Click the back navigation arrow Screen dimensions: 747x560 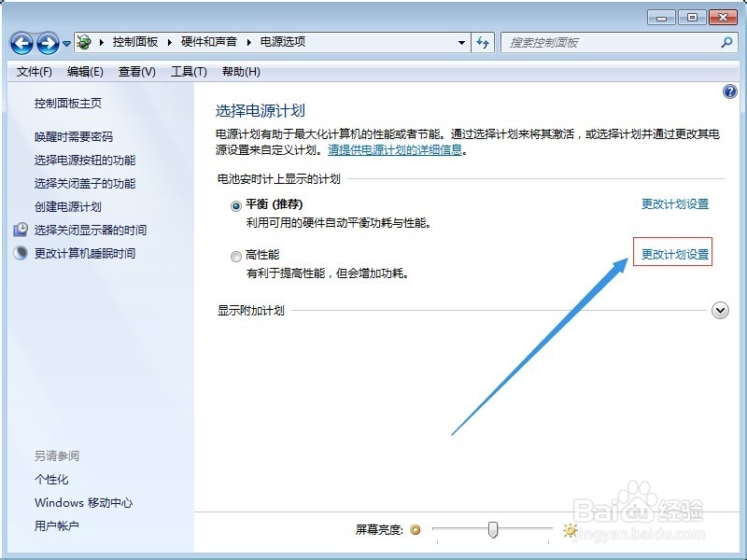point(22,43)
